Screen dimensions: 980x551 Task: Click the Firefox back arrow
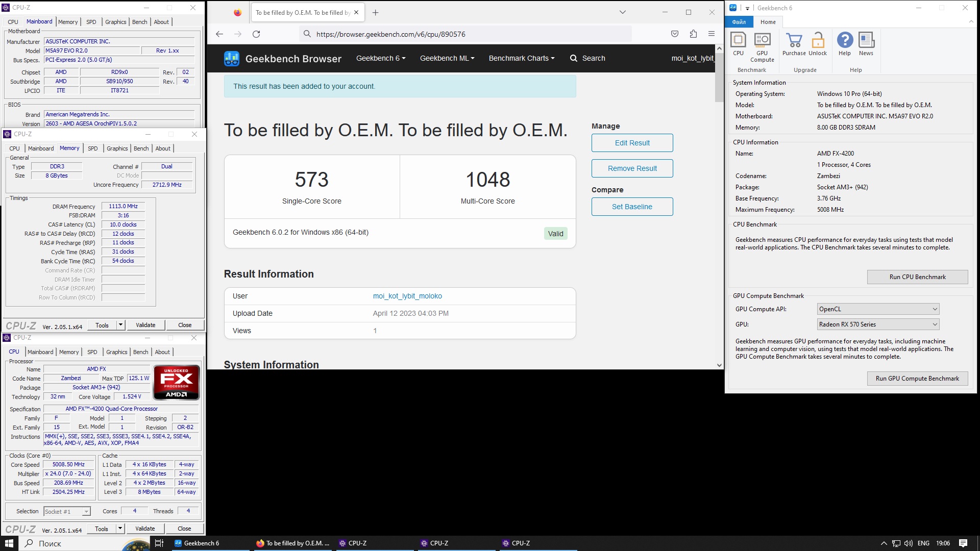[219, 34]
